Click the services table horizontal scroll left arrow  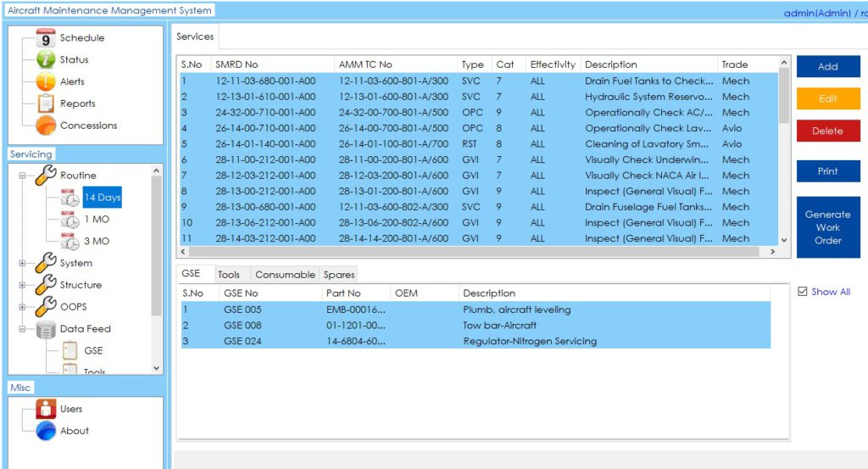[183, 251]
